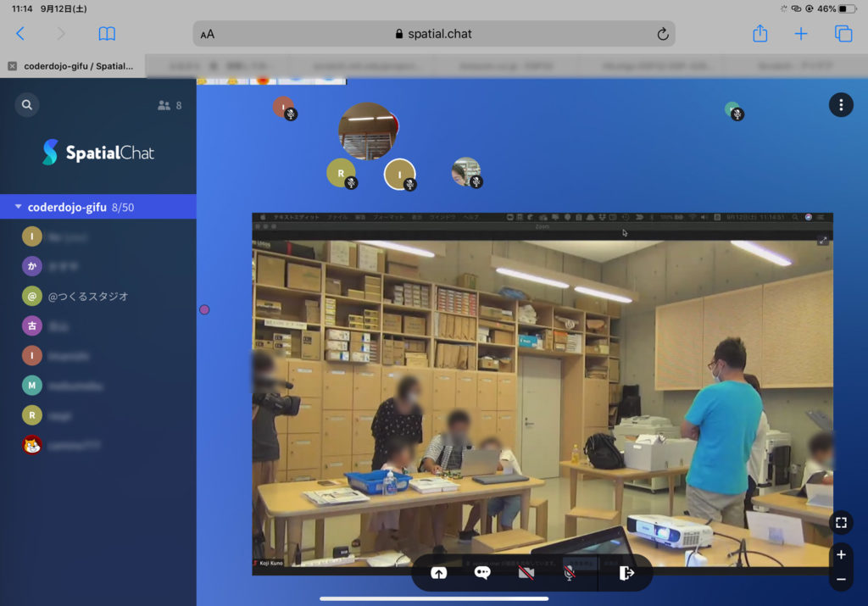Open the chat panel via speech bubble icon
The height and width of the screenshot is (606, 868).
click(x=481, y=573)
